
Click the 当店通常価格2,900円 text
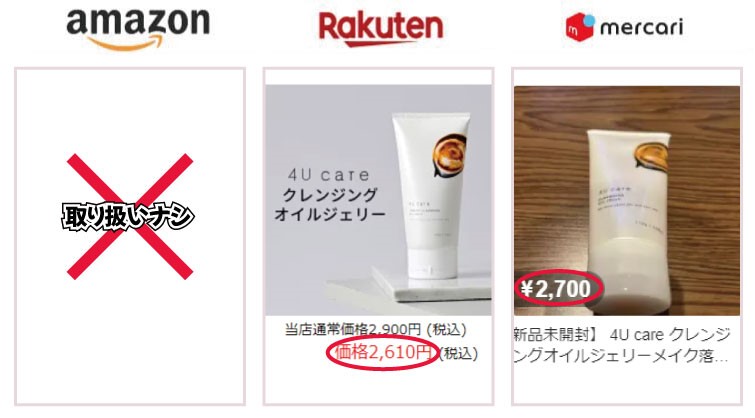coord(352,330)
